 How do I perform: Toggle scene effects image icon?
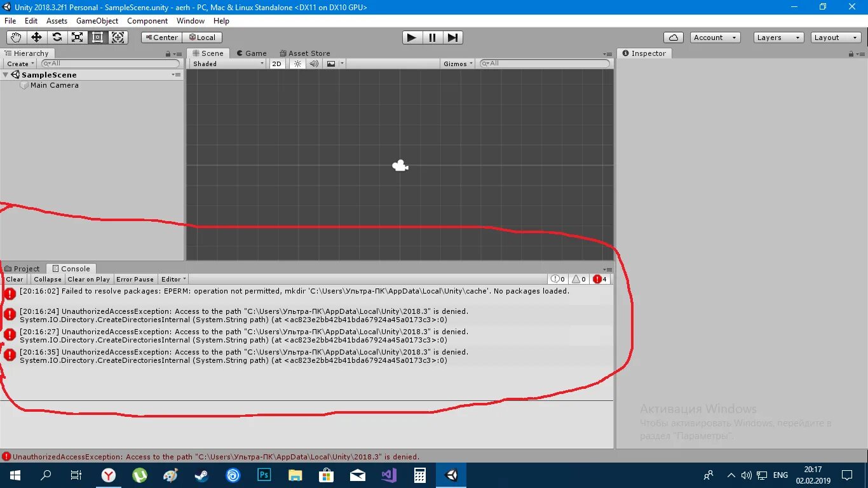pos(331,64)
